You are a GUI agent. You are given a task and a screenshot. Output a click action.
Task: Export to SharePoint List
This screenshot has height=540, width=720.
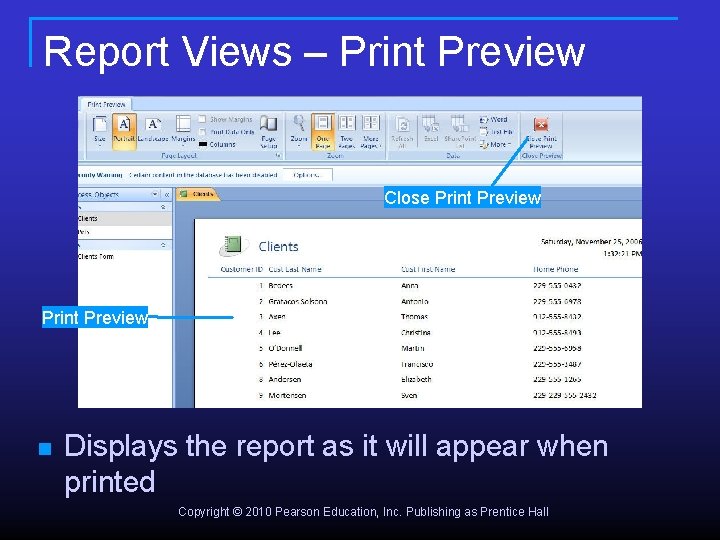coord(460,132)
